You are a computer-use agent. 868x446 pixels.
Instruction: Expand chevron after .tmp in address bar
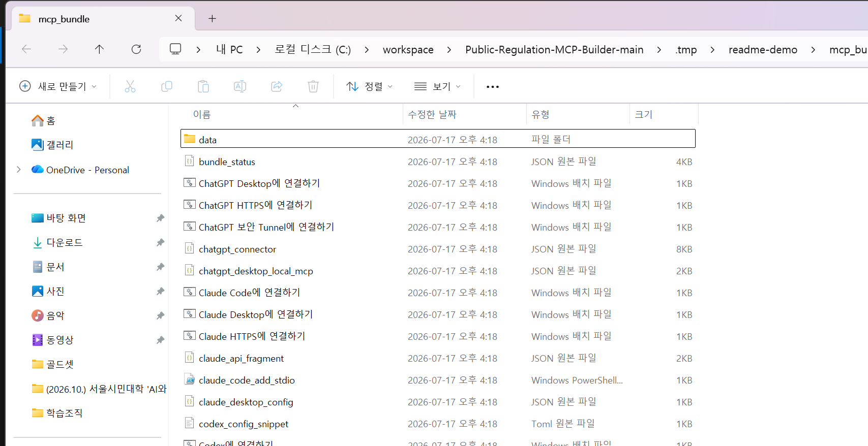[x=712, y=50]
